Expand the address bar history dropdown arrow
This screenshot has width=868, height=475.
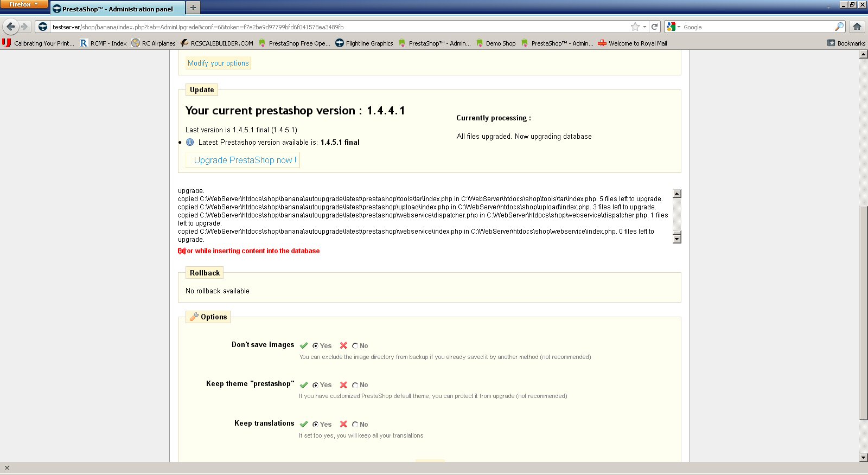click(644, 27)
